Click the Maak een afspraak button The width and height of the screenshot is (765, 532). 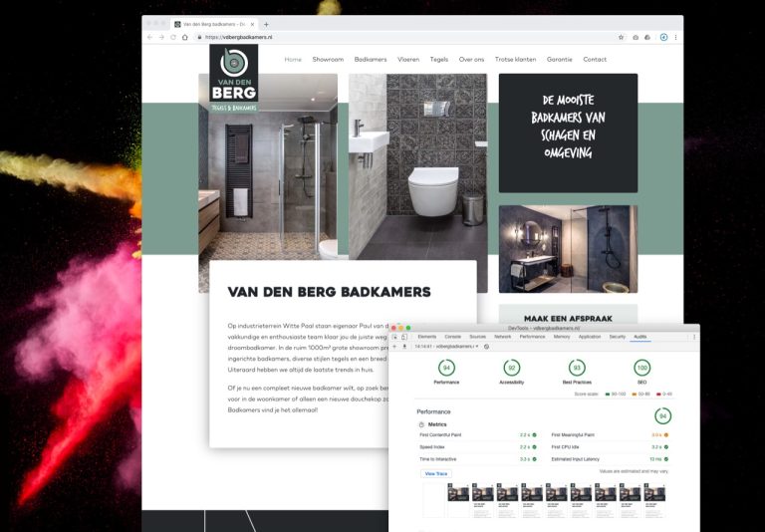click(568, 315)
